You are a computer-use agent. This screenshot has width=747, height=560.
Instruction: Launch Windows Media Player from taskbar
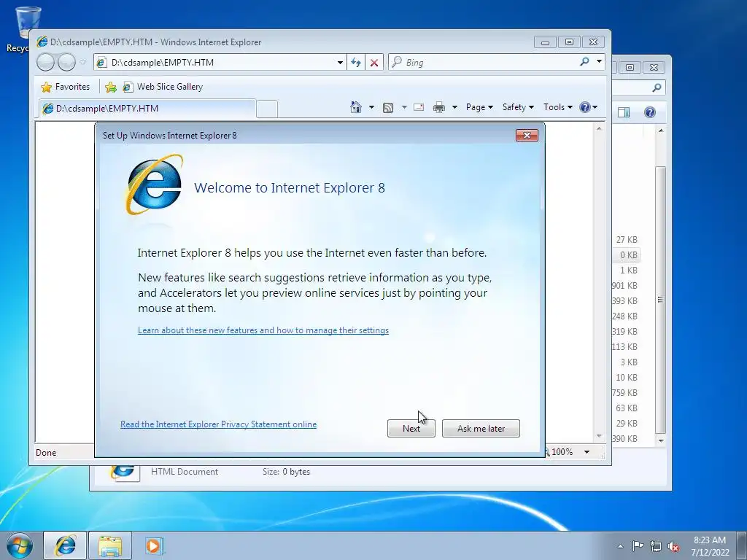tap(154, 545)
